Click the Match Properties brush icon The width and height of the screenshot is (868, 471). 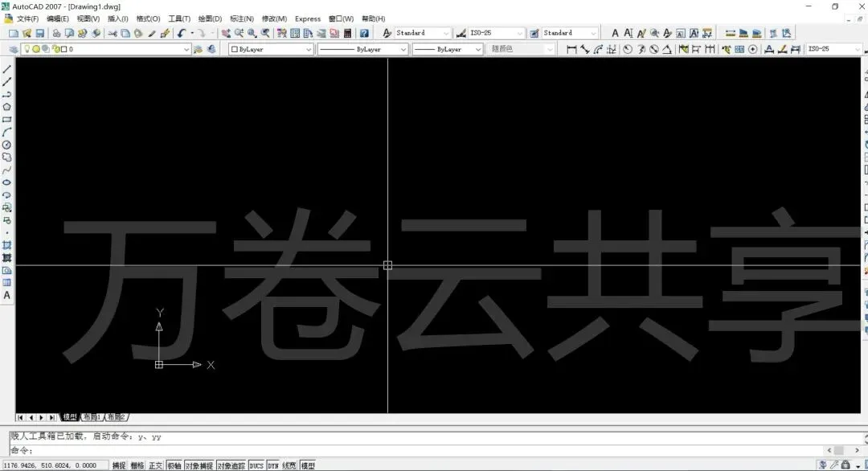165,33
